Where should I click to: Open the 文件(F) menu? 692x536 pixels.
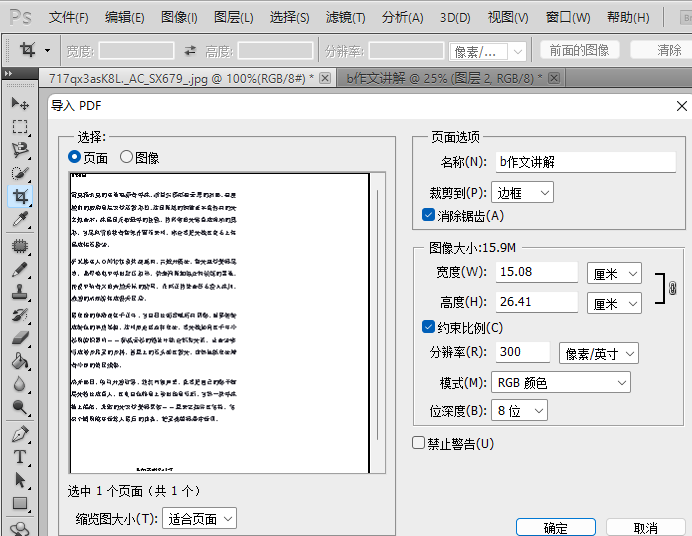click(68, 18)
